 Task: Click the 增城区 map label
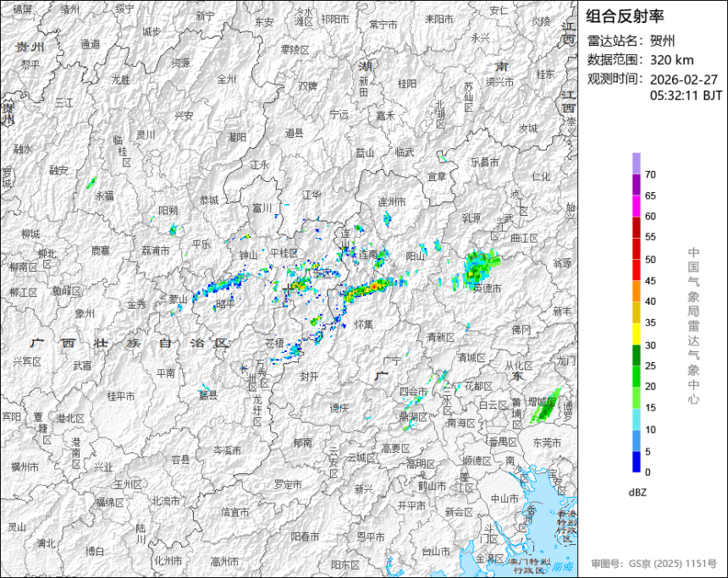tap(543, 401)
